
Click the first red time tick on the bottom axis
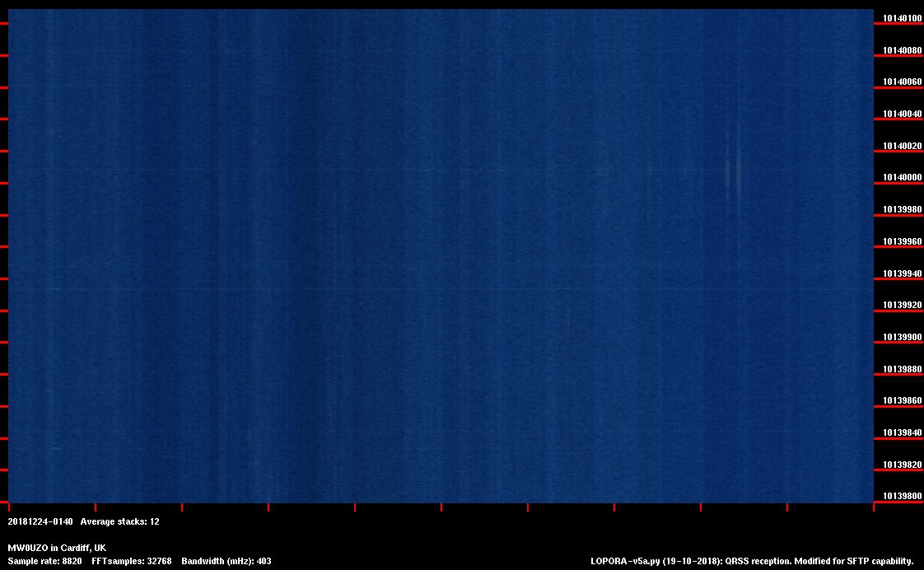click(x=9, y=507)
